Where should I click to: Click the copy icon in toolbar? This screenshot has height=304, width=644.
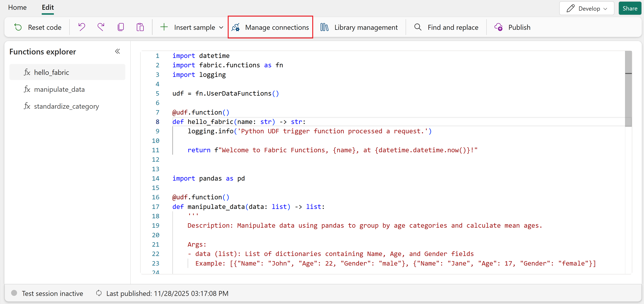(x=121, y=27)
